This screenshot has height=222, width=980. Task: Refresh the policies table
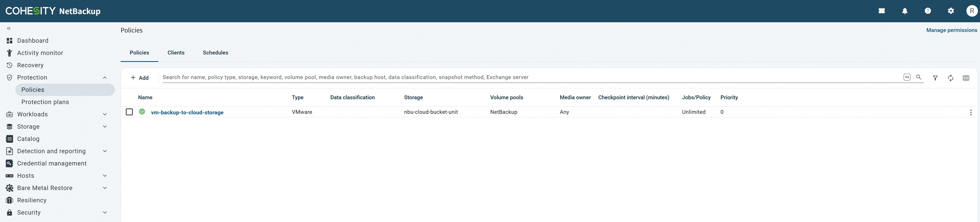click(950, 78)
